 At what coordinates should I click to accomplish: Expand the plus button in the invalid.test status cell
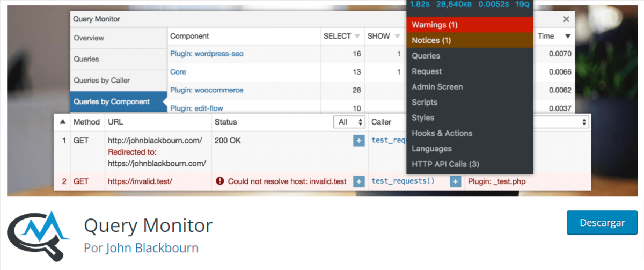click(358, 181)
